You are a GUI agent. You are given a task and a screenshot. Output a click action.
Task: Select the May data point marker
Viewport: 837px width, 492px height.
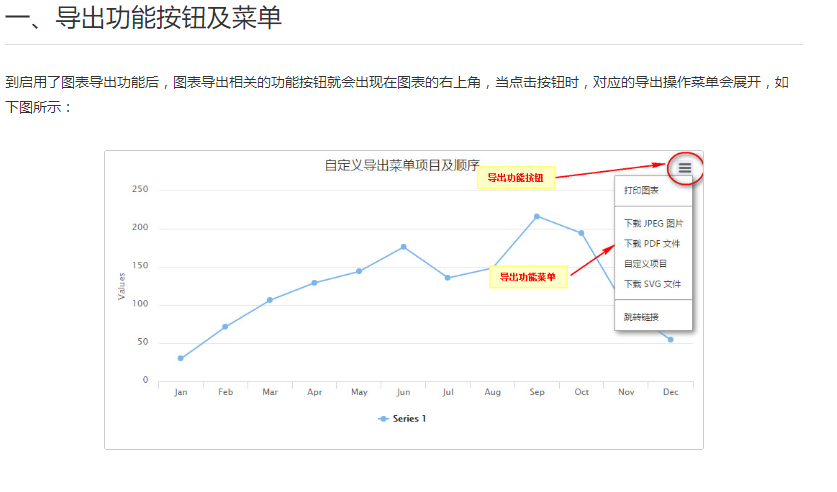359,272
